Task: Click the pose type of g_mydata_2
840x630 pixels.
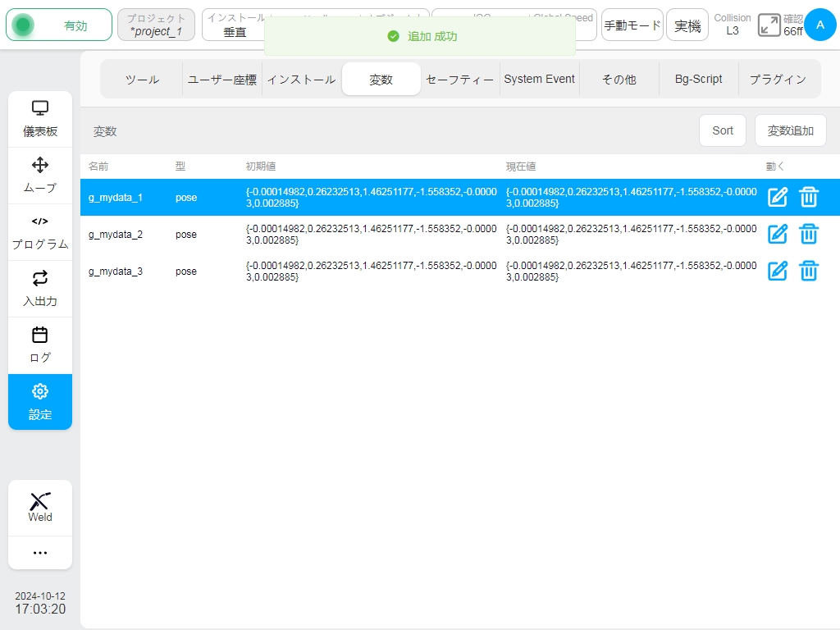Action: 186,235
